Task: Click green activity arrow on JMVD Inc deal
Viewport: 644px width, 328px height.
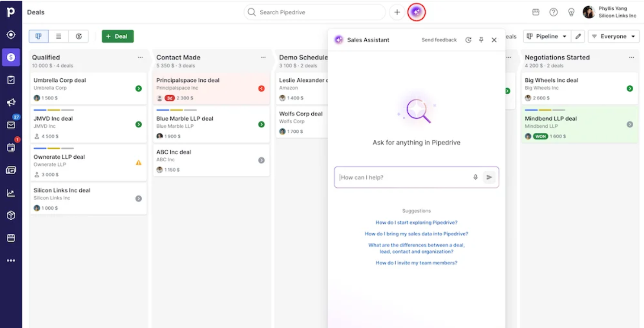Action: (x=139, y=124)
